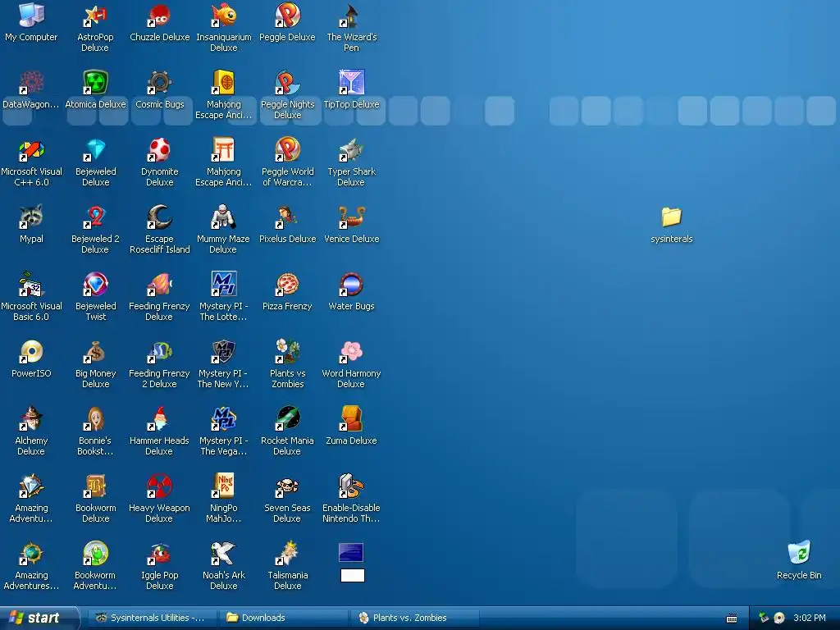
Task: Select Microsoft Visual C++ 6.0 icon
Action: pos(31,151)
